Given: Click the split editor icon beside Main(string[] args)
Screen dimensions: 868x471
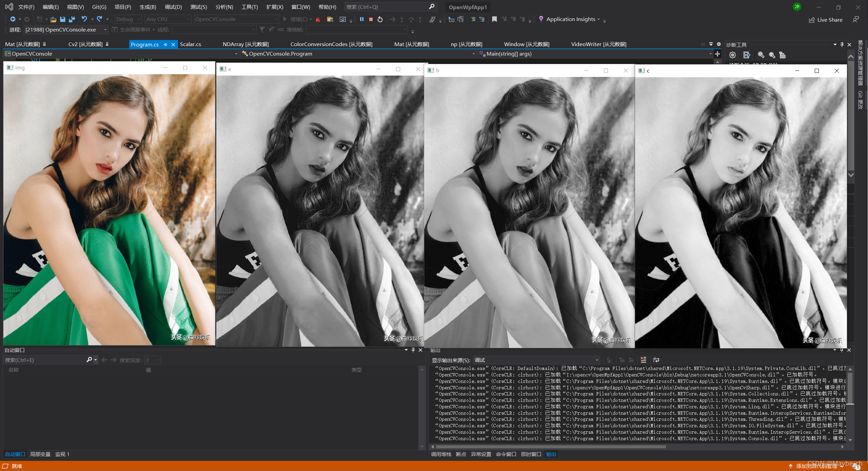Looking at the screenshot, I should (x=717, y=54).
